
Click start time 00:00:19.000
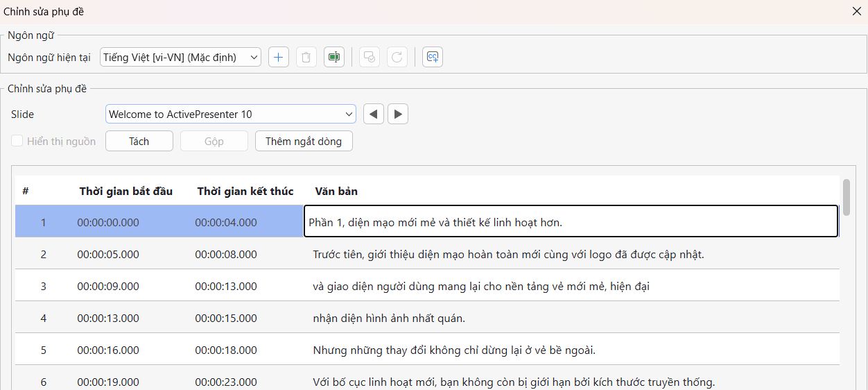(108, 382)
